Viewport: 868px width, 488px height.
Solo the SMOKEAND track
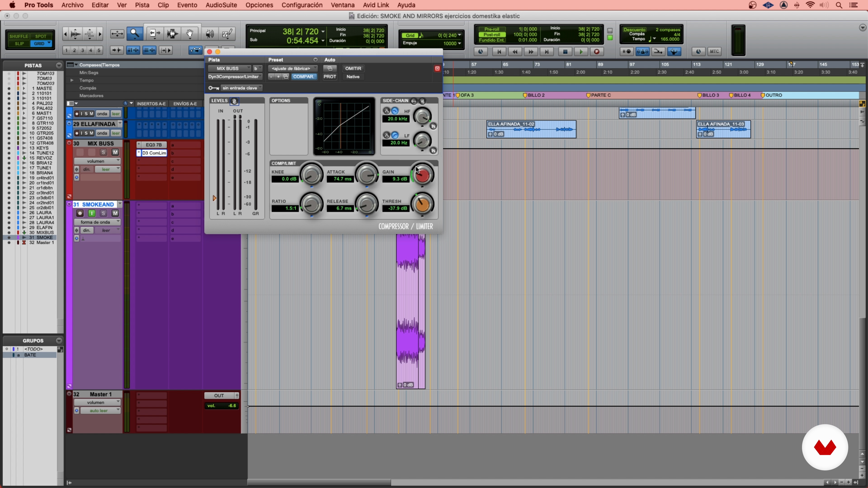click(x=104, y=213)
